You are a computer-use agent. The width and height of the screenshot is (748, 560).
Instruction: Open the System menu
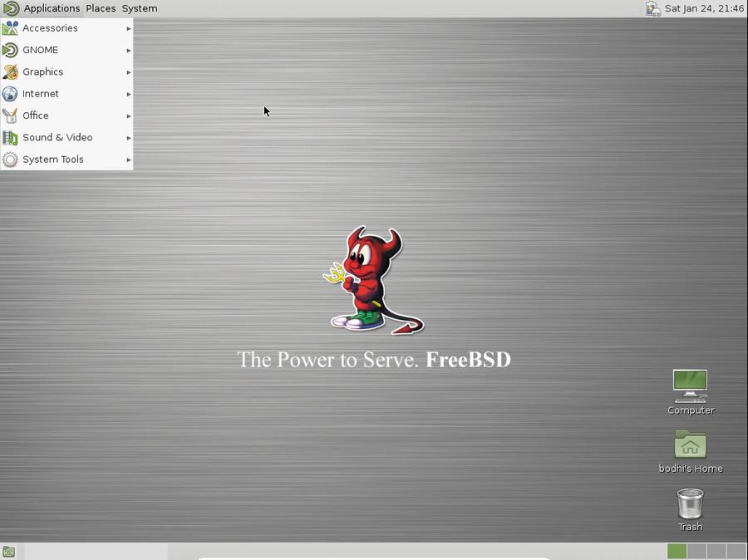tap(140, 8)
